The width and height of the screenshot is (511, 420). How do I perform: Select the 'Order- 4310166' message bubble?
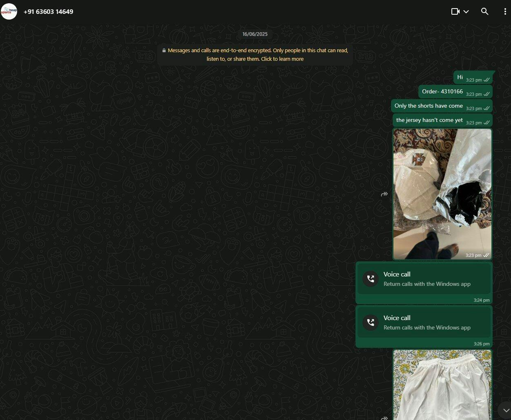442,92
